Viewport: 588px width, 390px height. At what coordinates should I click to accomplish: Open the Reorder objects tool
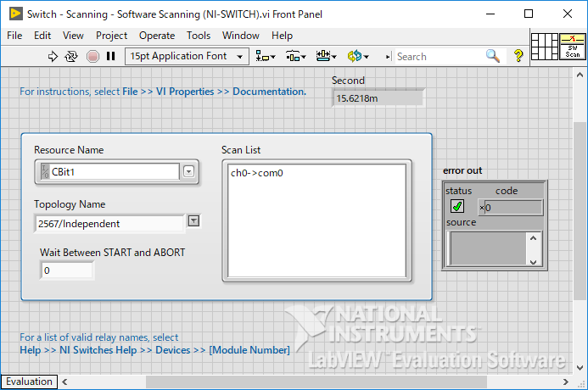(358, 56)
